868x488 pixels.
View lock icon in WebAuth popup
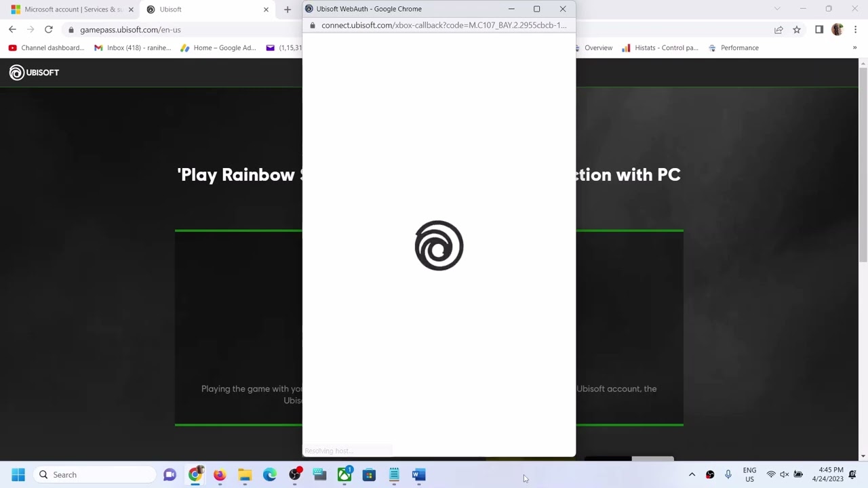[x=312, y=25]
